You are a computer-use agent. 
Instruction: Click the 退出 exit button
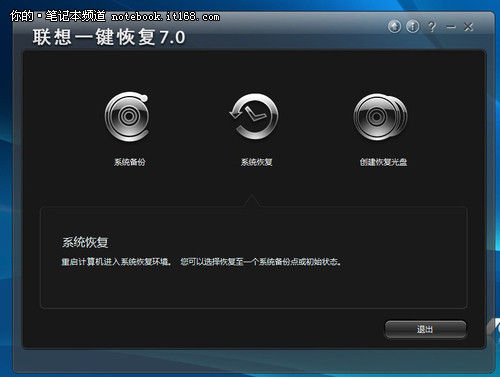(425, 329)
